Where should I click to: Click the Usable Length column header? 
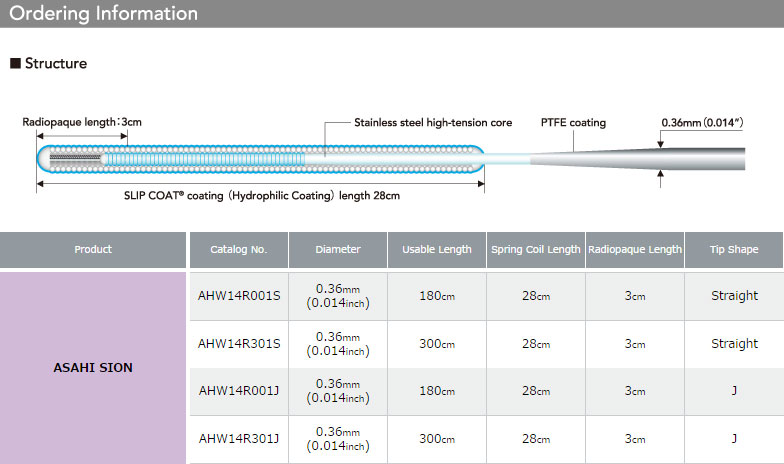[x=436, y=250]
